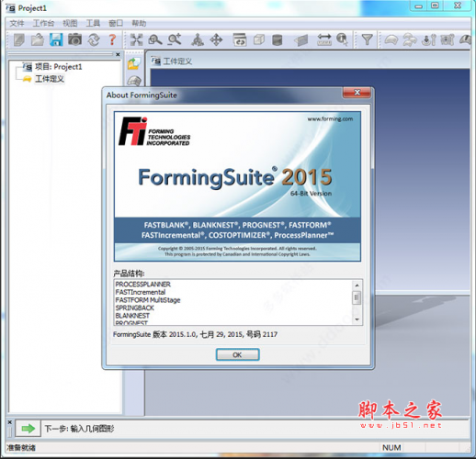This screenshot has height=459, width=476.
Task: Click the www.forming.com link in the banner
Action: [x=330, y=119]
